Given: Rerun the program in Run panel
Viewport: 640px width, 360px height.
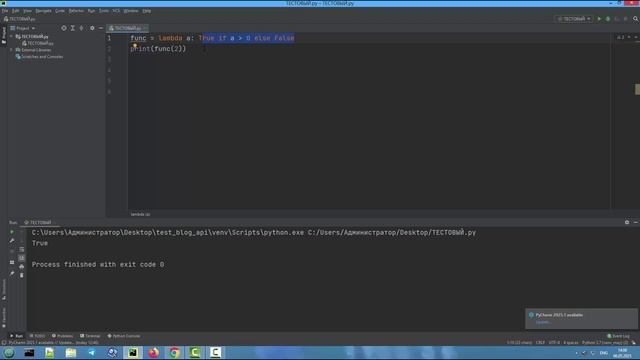Looking at the screenshot, I should coord(12,232).
